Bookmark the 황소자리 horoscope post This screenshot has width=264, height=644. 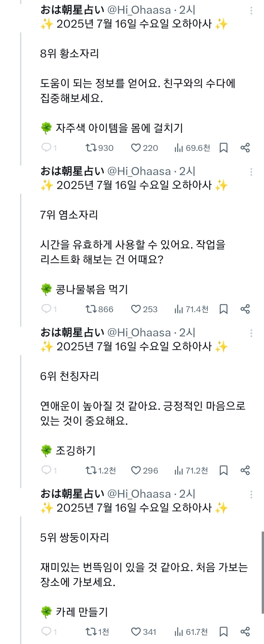[x=224, y=148]
